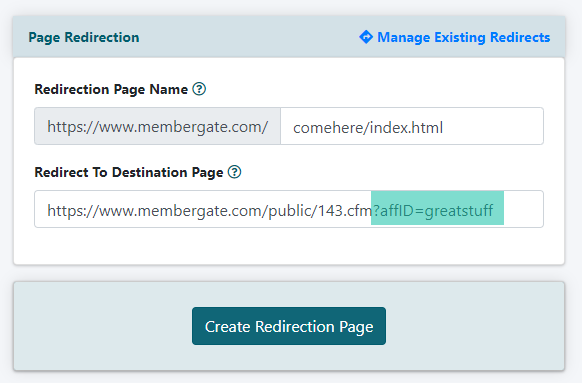Viewport: 582px width, 383px height.
Task: Click the Redirect To Destination Page URL field
Action: coord(289,209)
